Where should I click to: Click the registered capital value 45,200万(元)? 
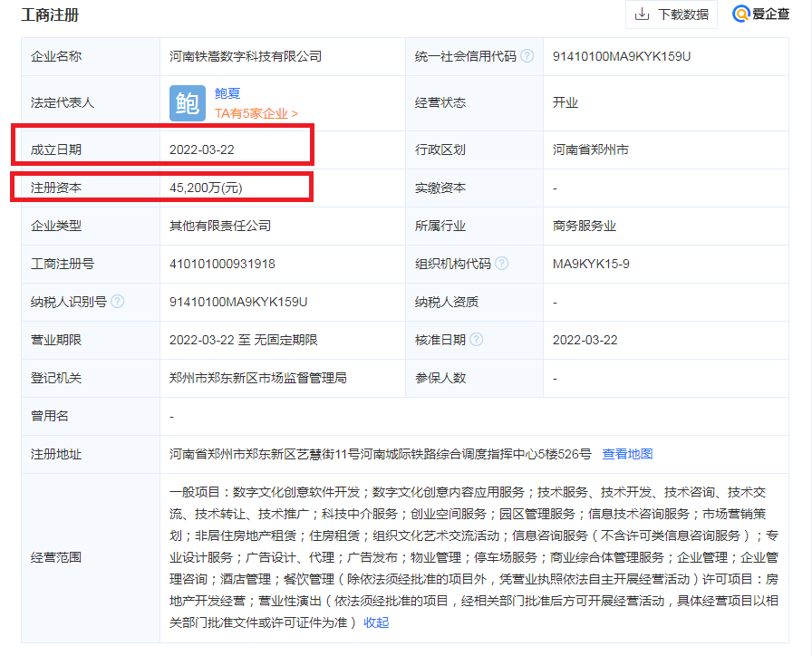208,188
